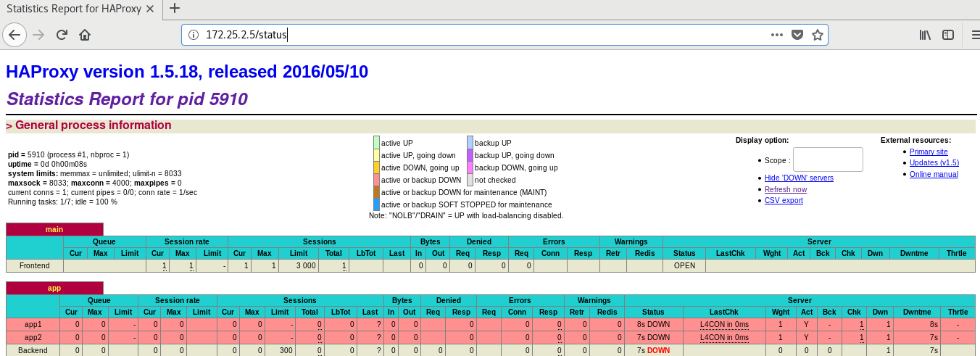Open the Library bookmarks panel
Image resolution: width=980 pixels, height=356 pixels.
[x=926, y=35]
